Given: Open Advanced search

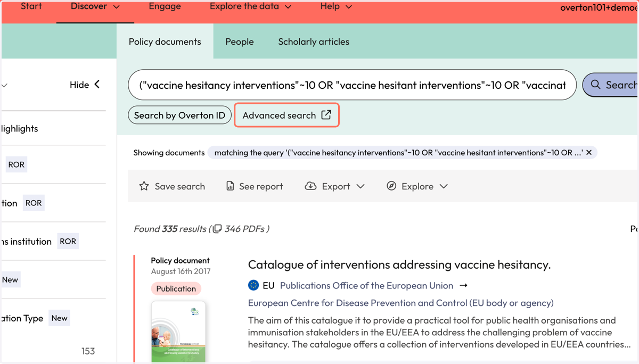Looking at the screenshot, I should click(286, 115).
